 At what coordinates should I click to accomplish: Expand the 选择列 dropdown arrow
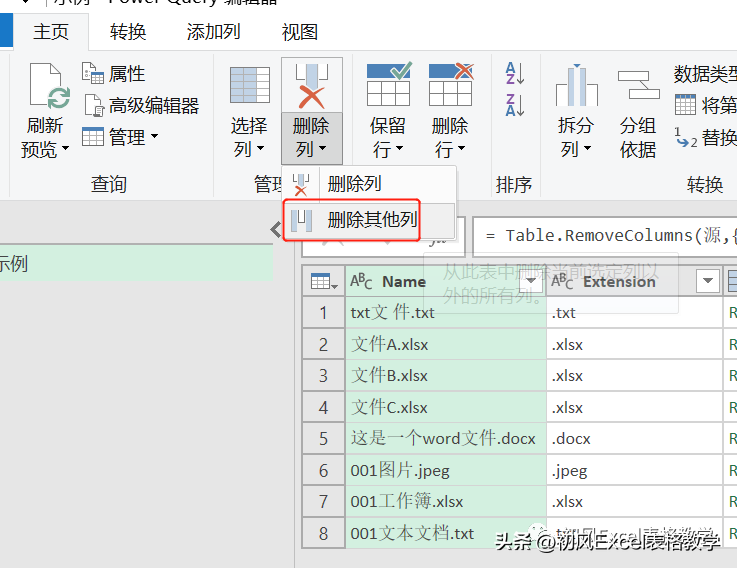260,148
